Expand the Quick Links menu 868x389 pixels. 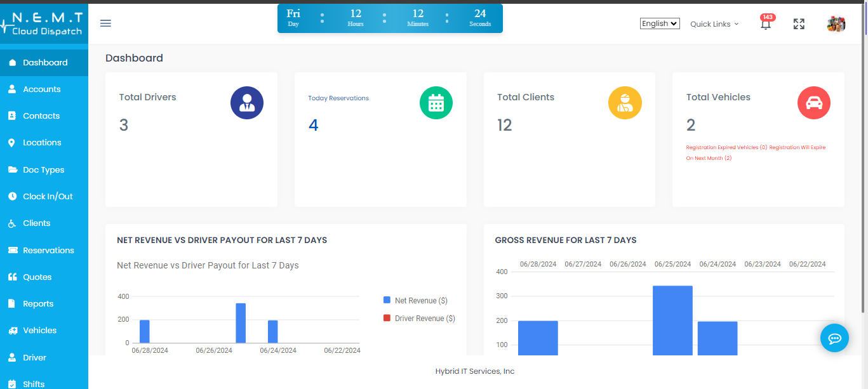(x=714, y=23)
